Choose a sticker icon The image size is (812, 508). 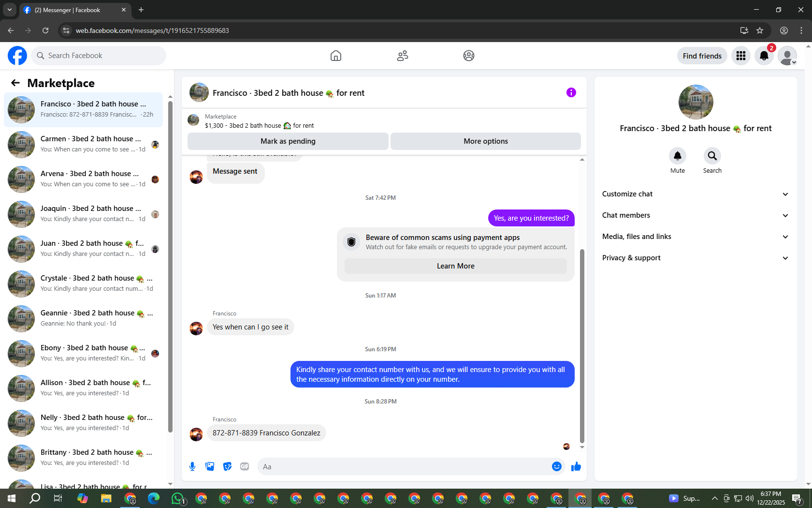[227, 466]
